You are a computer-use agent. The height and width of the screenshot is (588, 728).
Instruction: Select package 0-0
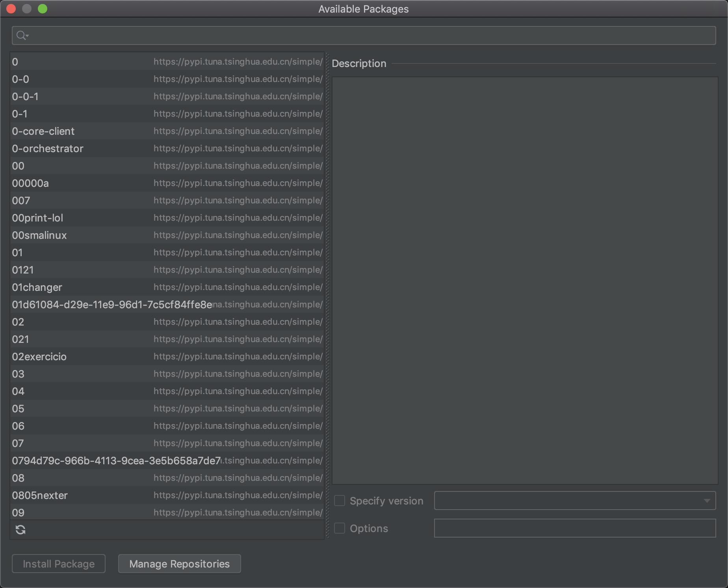pyautogui.click(x=167, y=79)
